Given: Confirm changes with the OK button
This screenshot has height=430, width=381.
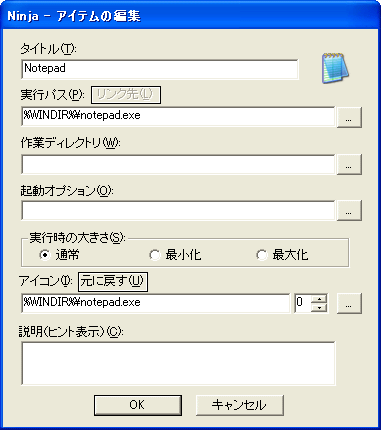Looking at the screenshot, I should (x=138, y=405).
